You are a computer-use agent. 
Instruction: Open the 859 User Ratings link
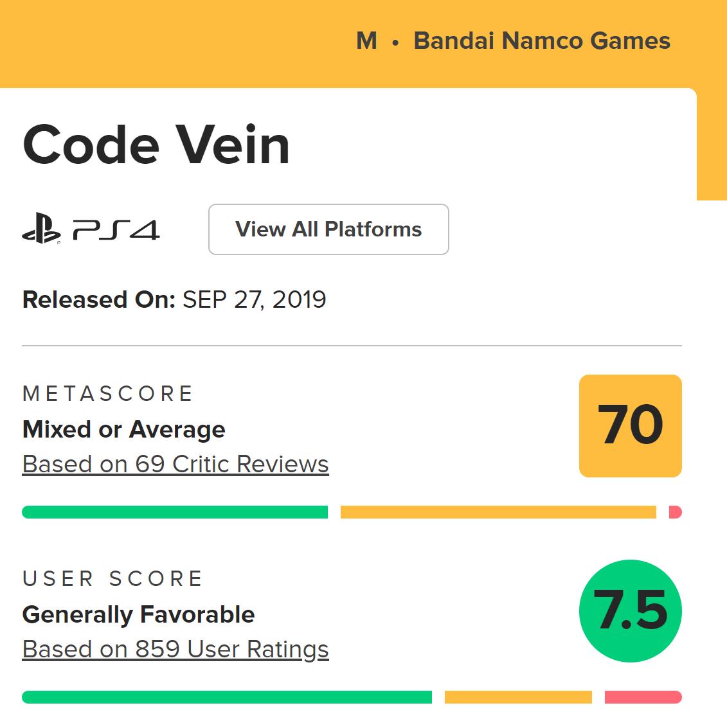click(x=175, y=649)
